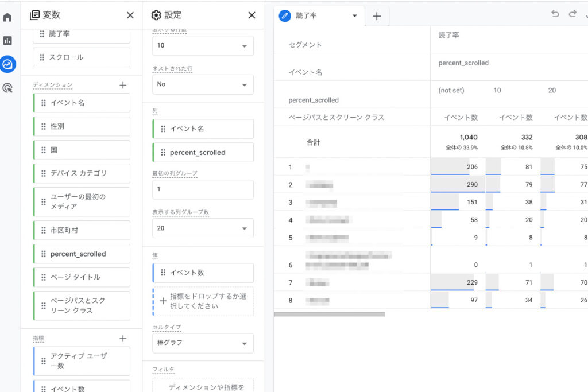
Task: Open the ネストされた行 dropdown set to No
Action: [x=203, y=84]
